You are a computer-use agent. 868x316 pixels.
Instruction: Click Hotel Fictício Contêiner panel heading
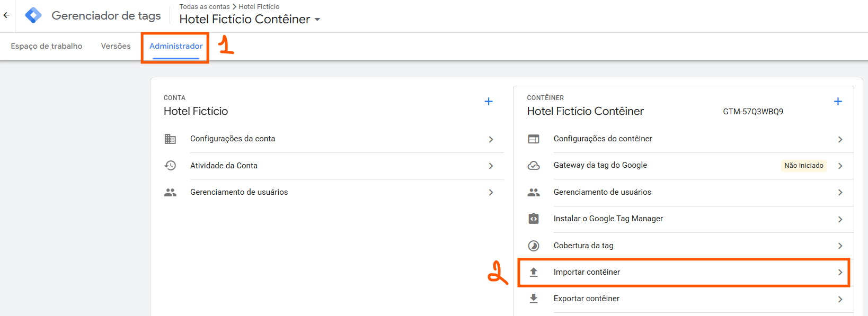click(x=586, y=111)
